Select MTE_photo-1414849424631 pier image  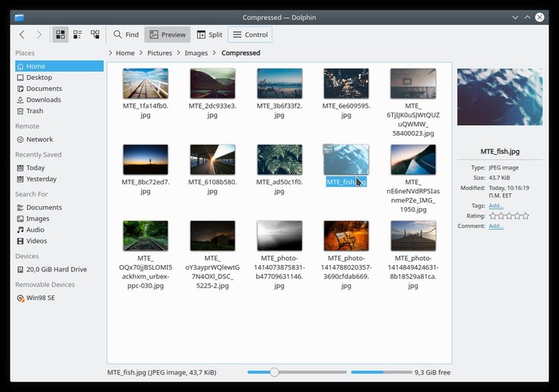pos(413,236)
